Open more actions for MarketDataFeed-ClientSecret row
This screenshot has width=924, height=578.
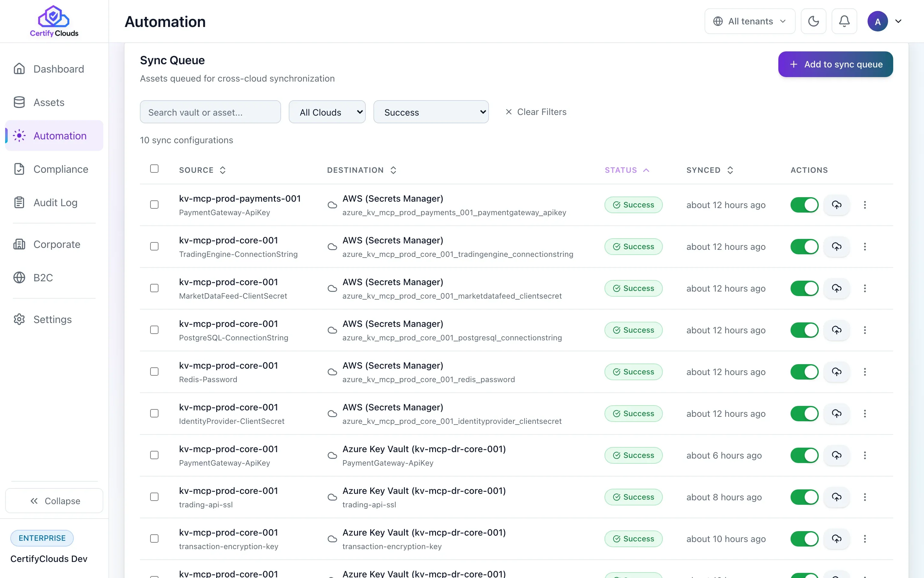[865, 288]
